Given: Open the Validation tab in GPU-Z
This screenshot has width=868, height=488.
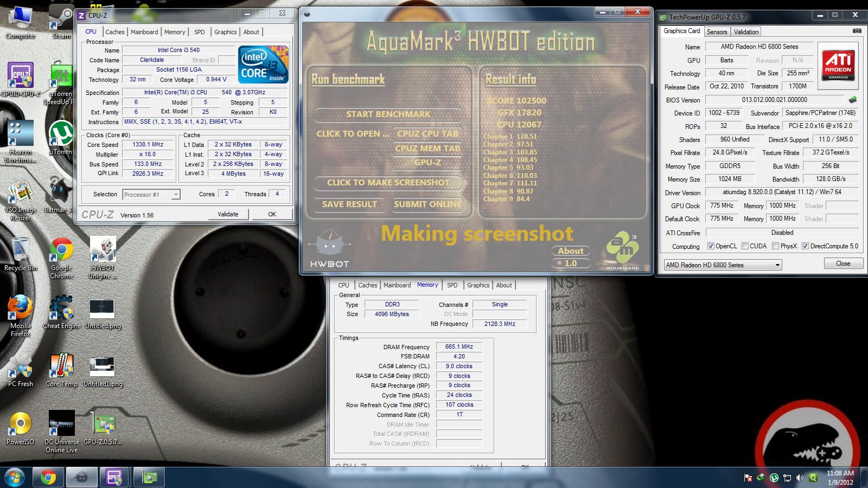Looking at the screenshot, I should 746,32.
